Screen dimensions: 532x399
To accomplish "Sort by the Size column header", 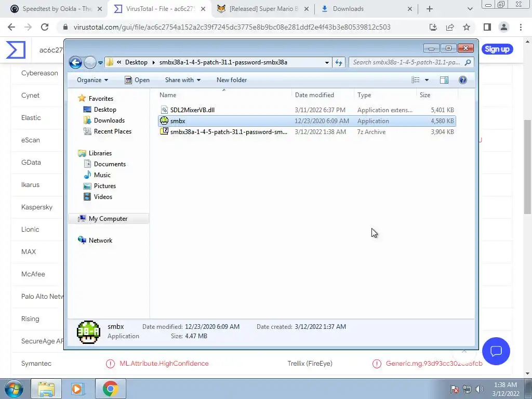I will 437,95.
